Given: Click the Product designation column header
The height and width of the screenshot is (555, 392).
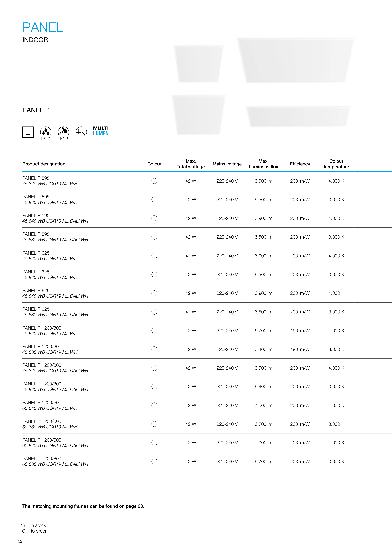Looking at the screenshot, I should tap(44, 164).
